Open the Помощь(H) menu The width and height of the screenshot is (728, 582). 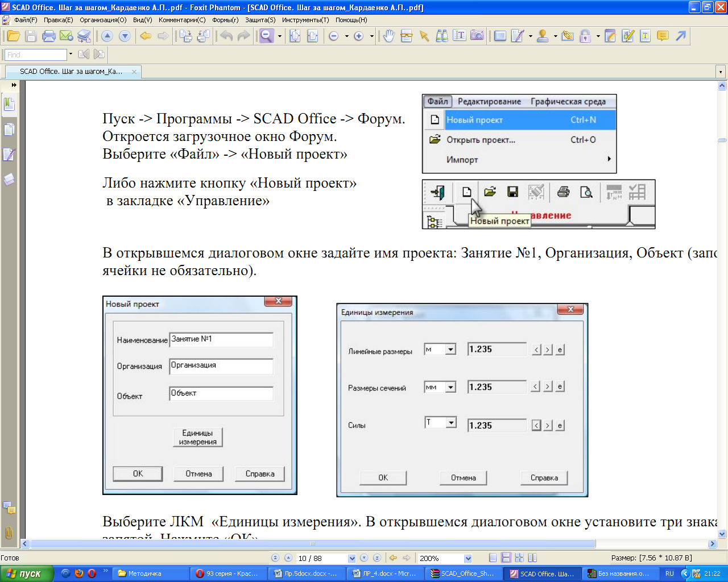coord(351,20)
